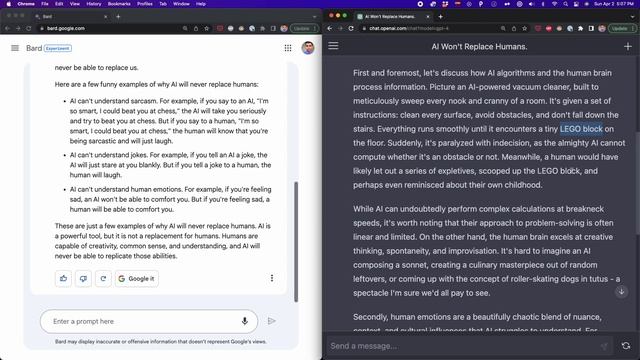
Task: Zoom magnifier icon in Bard address bar
Action: (185, 28)
